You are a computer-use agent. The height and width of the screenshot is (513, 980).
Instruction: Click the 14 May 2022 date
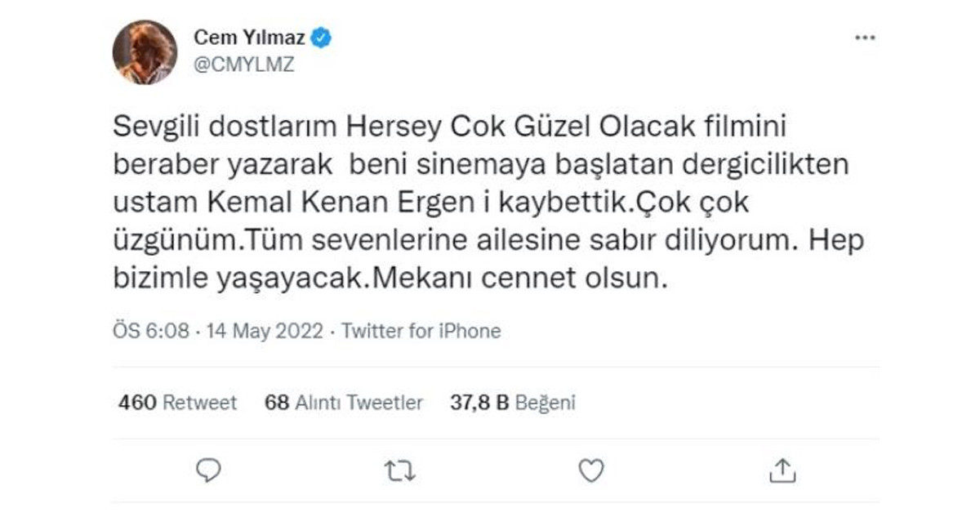point(265,331)
